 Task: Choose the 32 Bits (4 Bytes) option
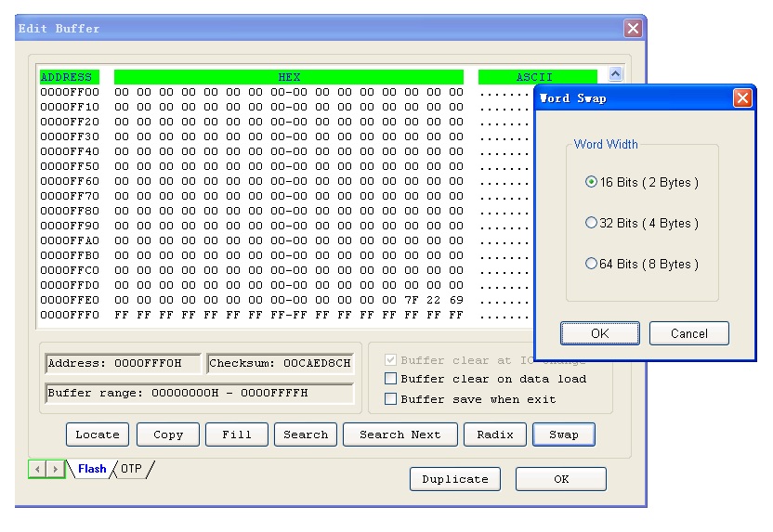pos(592,224)
